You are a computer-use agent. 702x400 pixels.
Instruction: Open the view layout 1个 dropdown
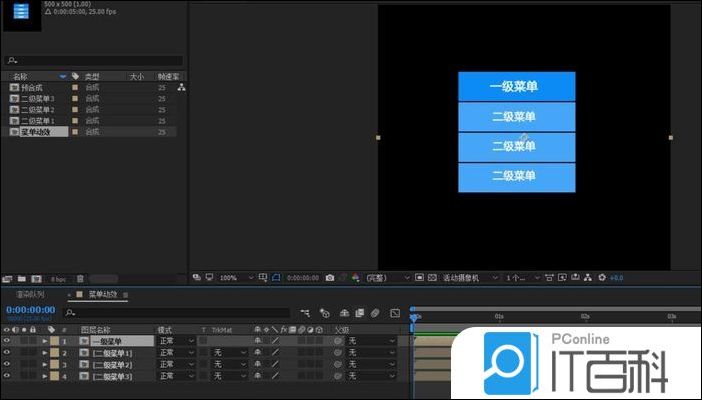[x=522, y=278]
